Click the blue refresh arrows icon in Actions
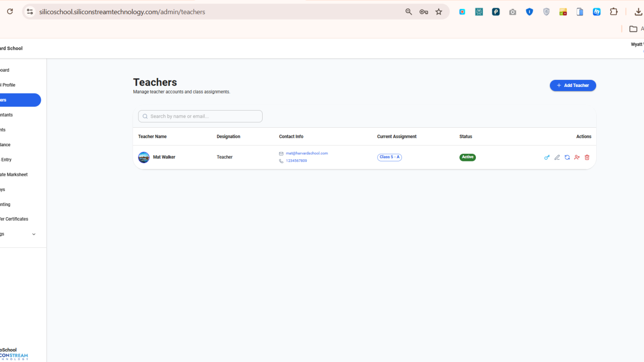This screenshot has height=362, width=644. pyautogui.click(x=567, y=157)
